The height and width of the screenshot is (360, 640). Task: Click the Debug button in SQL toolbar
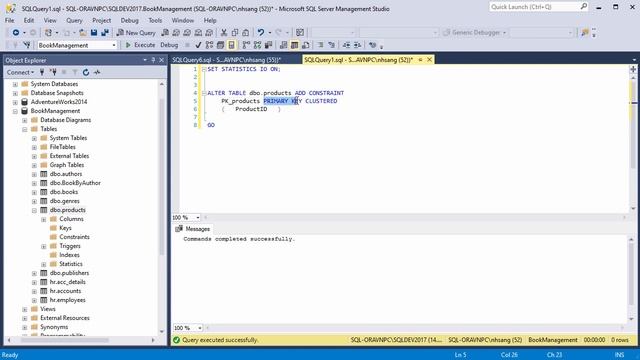coord(169,45)
